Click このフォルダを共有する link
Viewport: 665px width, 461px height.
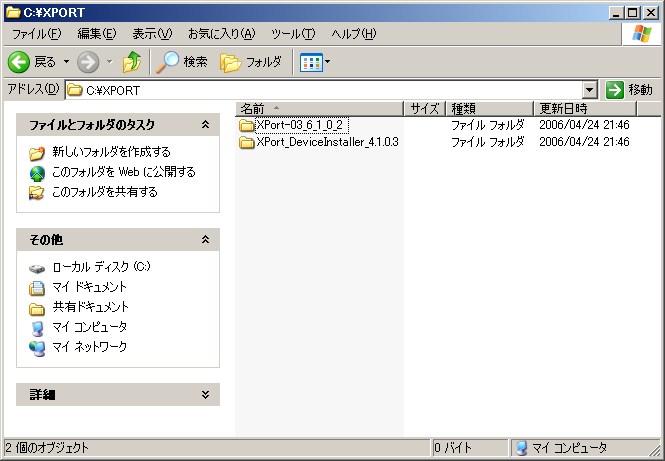[105, 192]
